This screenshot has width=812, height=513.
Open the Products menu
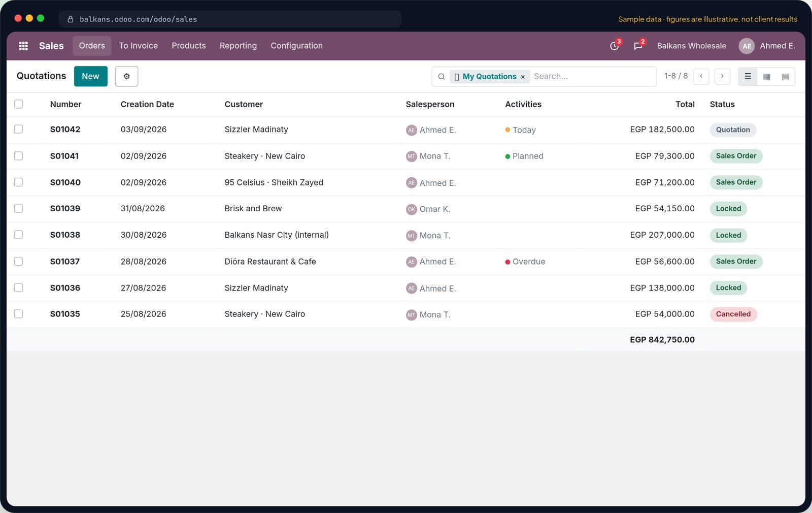(x=189, y=46)
